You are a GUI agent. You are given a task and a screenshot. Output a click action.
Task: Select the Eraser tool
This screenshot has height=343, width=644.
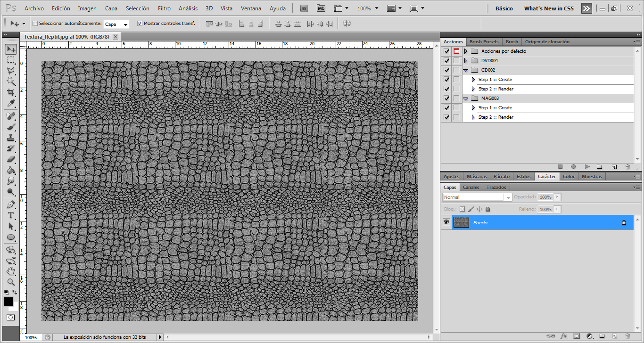point(11,159)
